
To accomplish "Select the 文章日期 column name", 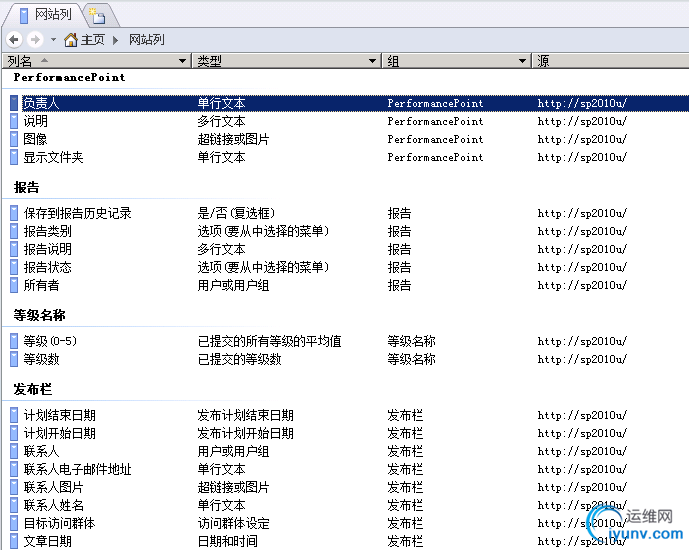I will pos(47,541).
